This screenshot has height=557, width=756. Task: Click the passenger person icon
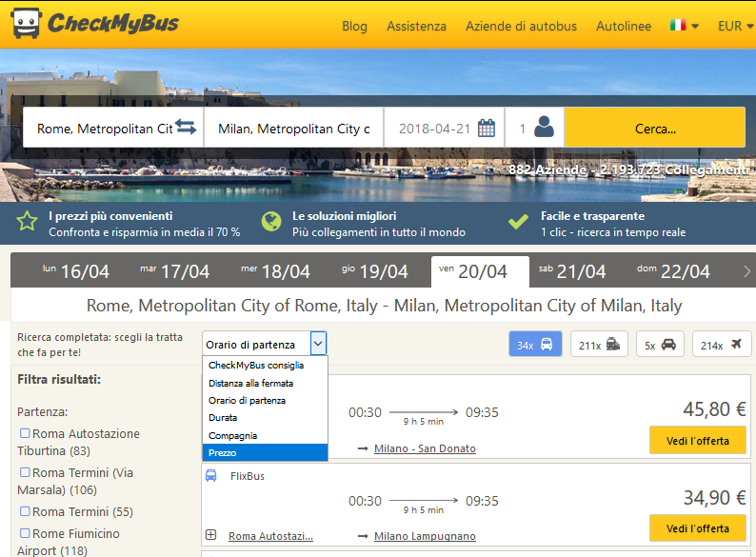pyautogui.click(x=544, y=127)
